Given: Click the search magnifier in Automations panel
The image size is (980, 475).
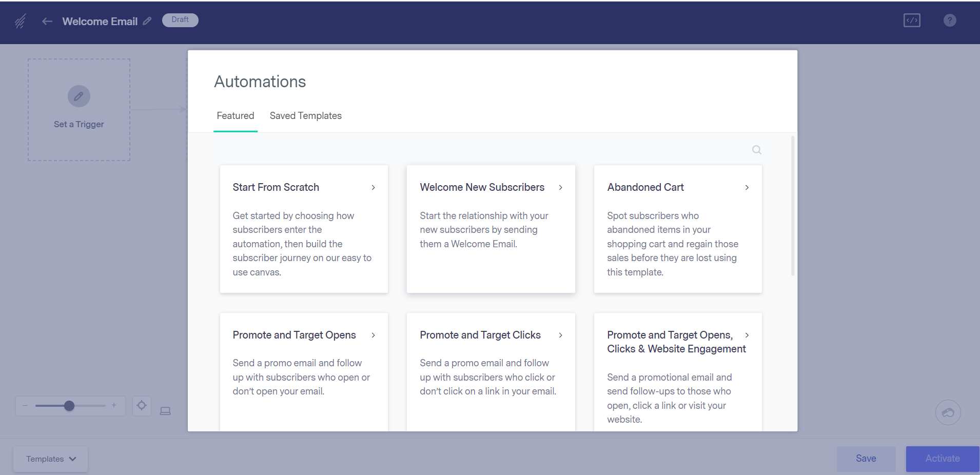Looking at the screenshot, I should pyautogui.click(x=756, y=150).
